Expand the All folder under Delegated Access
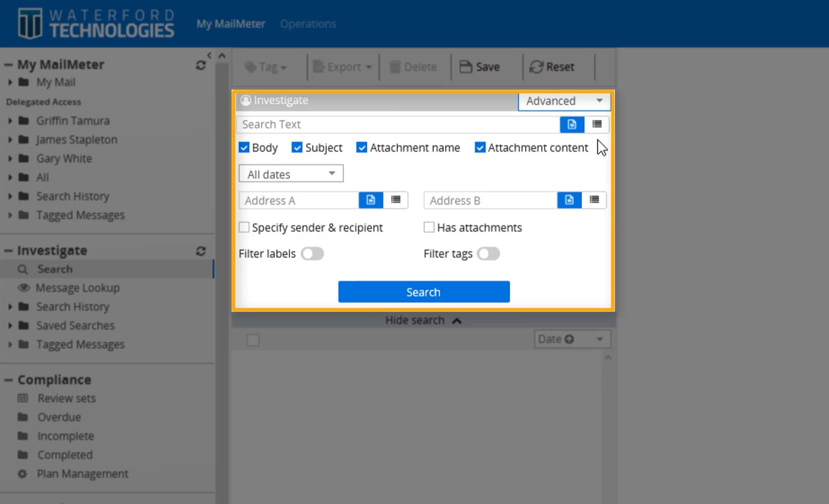Viewport: 829px width, 504px height. [10, 178]
